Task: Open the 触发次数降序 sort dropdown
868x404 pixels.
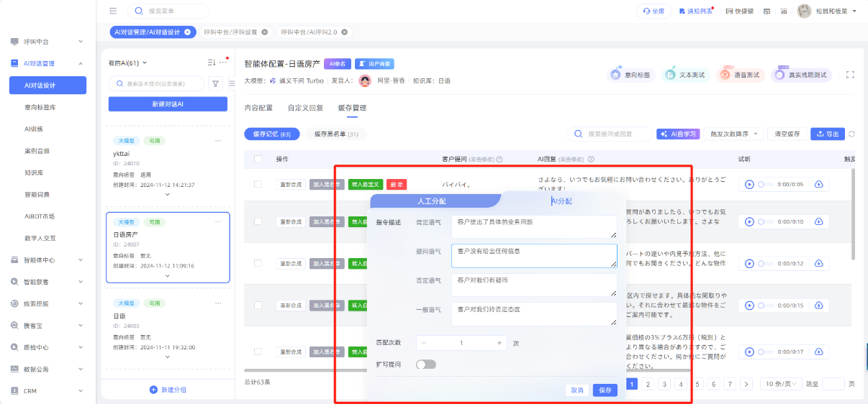Action: (x=734, y=134)
